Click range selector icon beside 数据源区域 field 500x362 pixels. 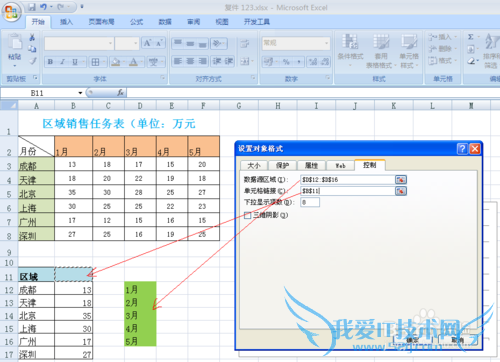point(401,180)
